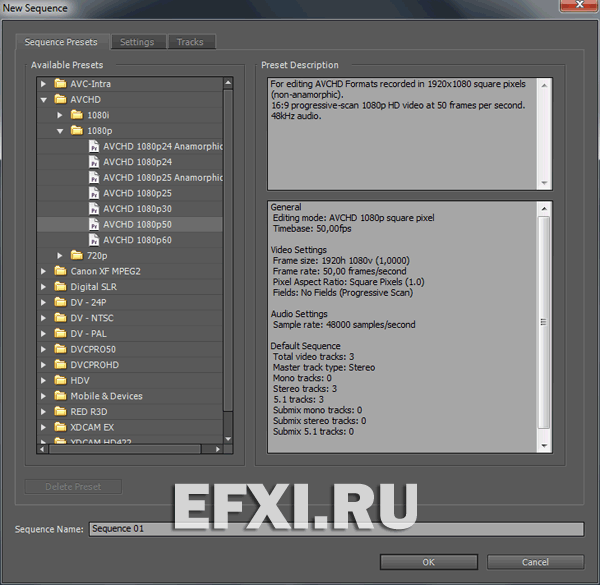Switch to the Sequence Presets tab
This screenshot has height=585, width=600.
pyautogui.click(x=61, y=42)
